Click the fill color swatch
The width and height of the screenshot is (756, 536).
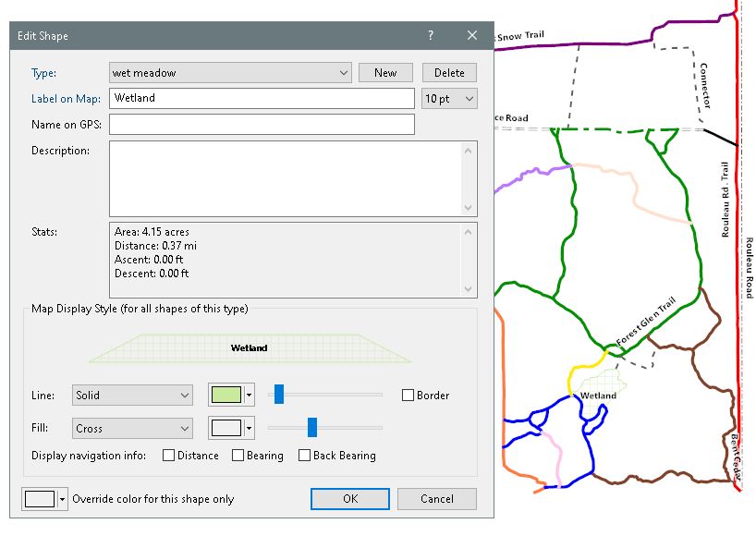[226, 428]
